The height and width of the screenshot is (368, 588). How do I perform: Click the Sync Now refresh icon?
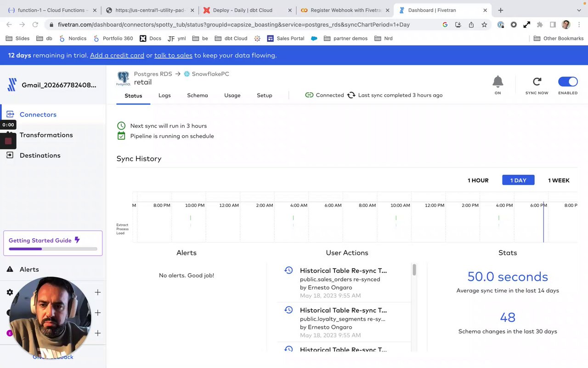click(537, 82)
